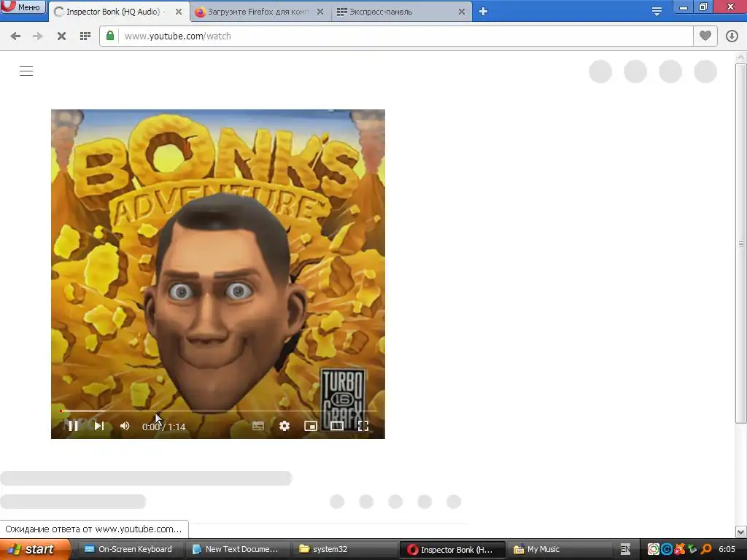Click the scrollbar down arrow
This screenshot has width=747, height=560.
click(741, 532)
